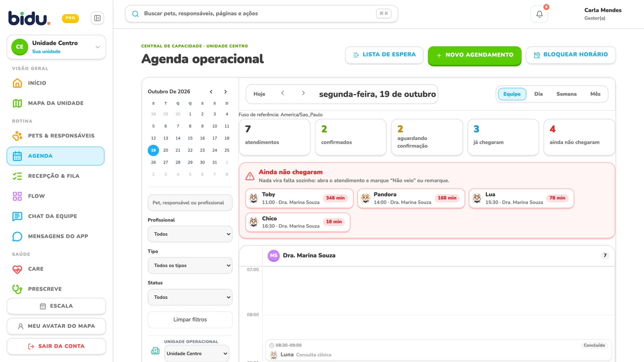
Task: Open Mapa da Unidade map icon
Action: 17,103
